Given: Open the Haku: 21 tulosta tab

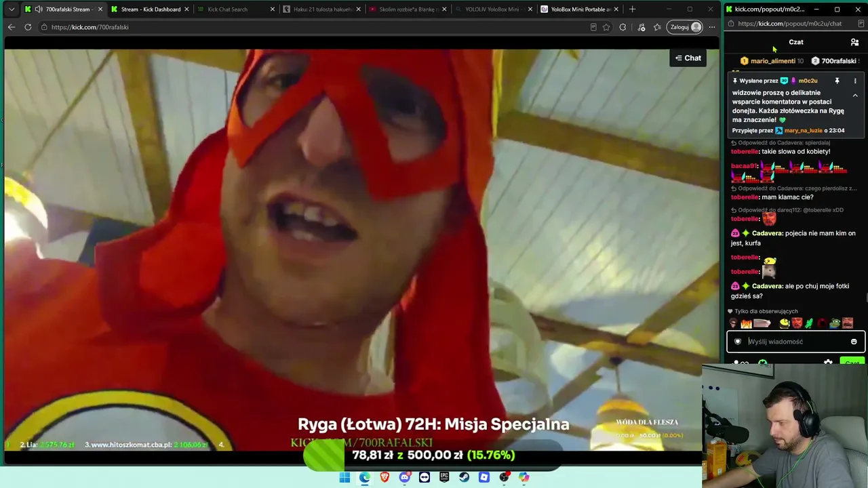Looking at the screenshot, I should (322, 9).
